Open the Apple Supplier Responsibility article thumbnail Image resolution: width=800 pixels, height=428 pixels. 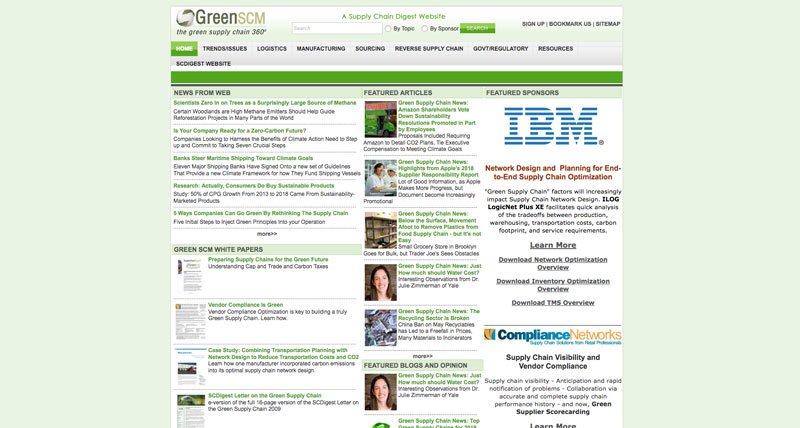(x=381, y=178)
